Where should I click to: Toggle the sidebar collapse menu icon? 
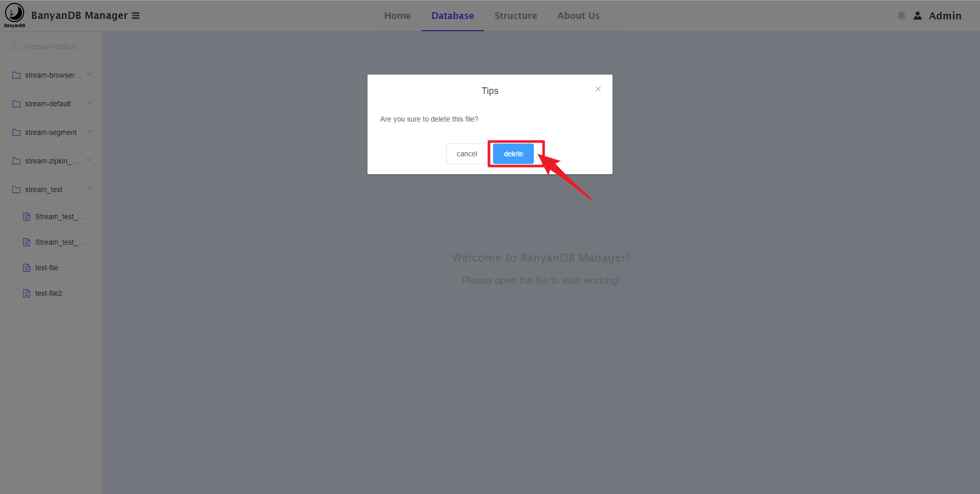tap(136, 16)
